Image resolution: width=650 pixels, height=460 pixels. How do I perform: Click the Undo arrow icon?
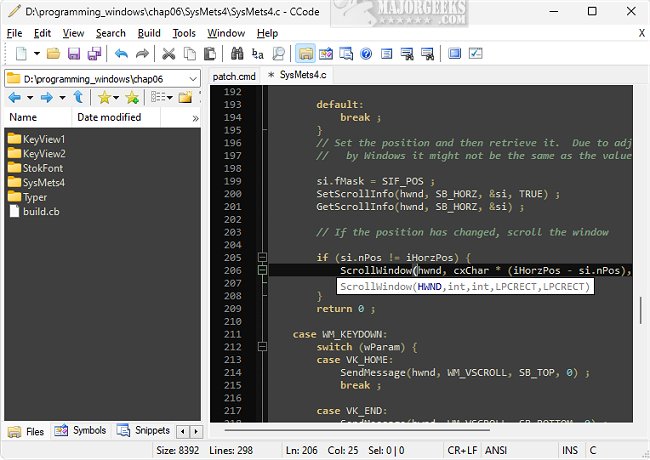point(122,53)
